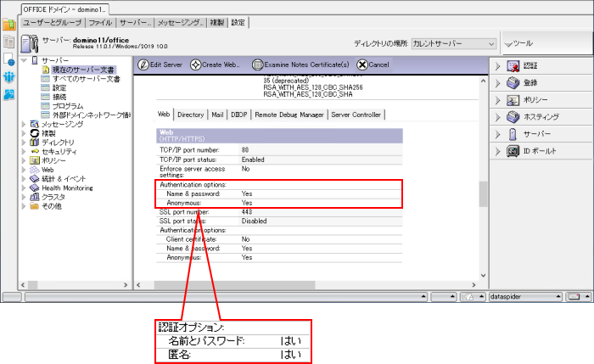The image size is (594, 364).
Task: Click the 認証 certification tool icon
Action: [513, 65]
